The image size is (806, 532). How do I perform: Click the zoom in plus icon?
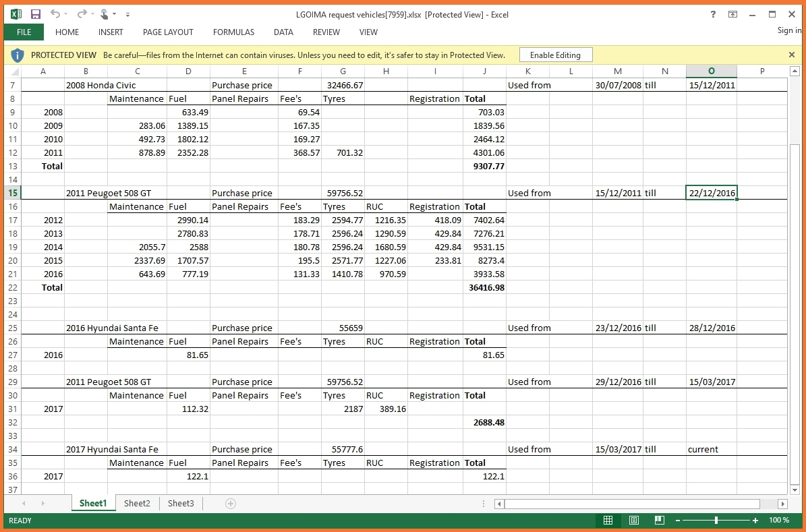[x=755, y=521]
